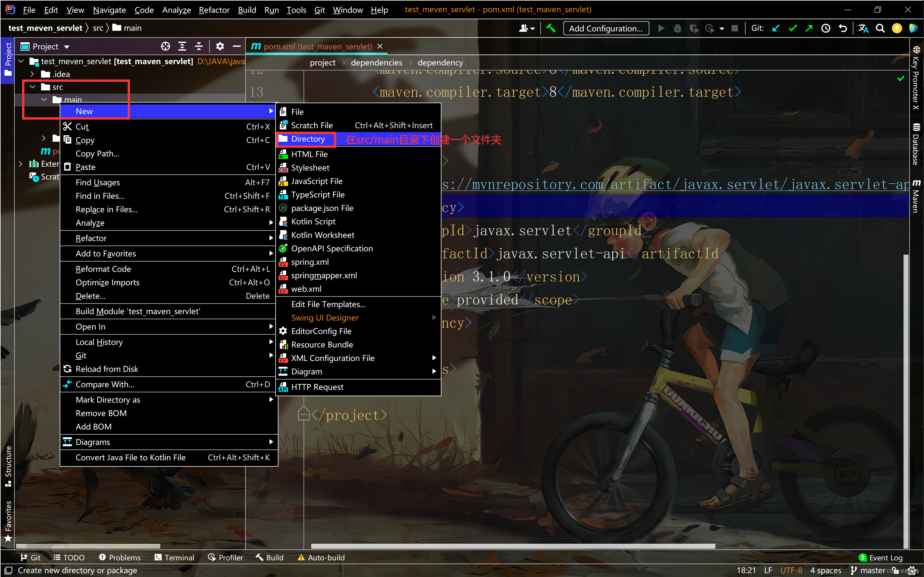This screenshot has height=577, width=924.
Task: Expand the .idea folder node
Action: point(32,74)
